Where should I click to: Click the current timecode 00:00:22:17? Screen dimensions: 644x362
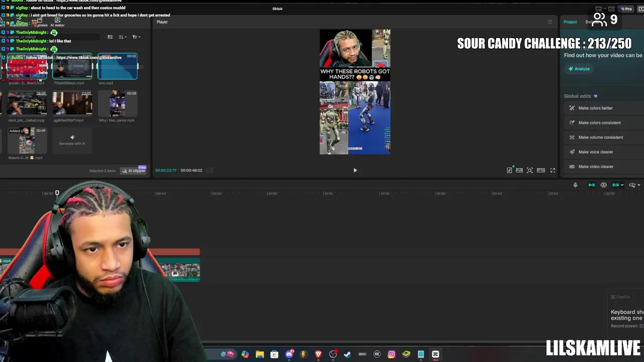(166, 170)
